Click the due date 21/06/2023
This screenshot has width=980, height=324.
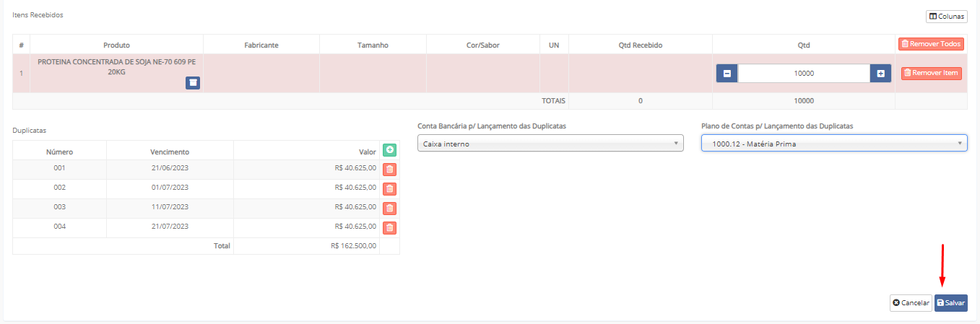point(170,167)
